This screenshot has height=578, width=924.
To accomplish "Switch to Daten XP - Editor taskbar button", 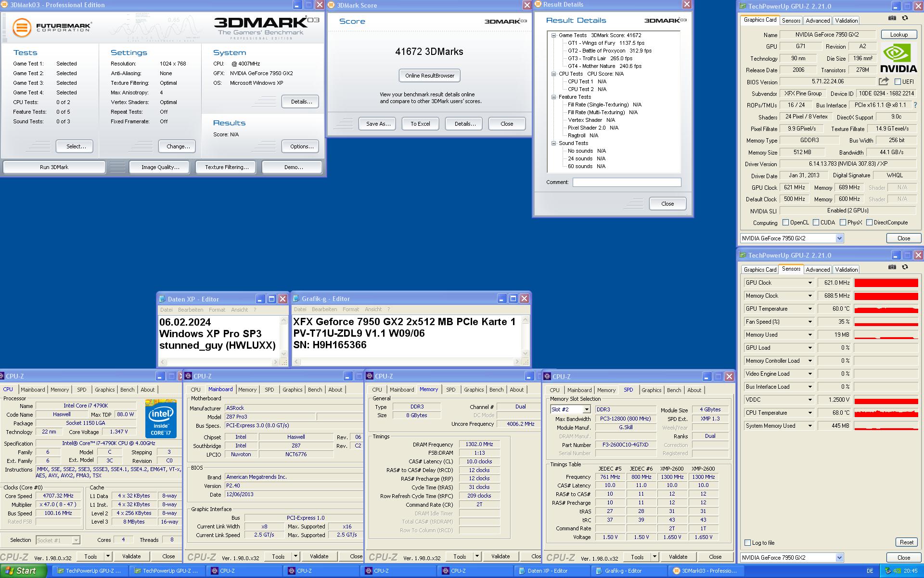I will tap(552, 571).
